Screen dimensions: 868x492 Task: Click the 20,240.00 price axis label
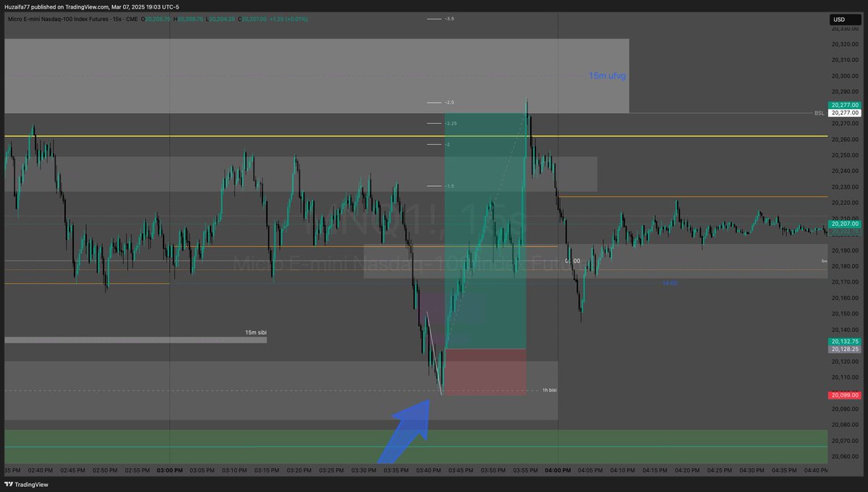844,171
